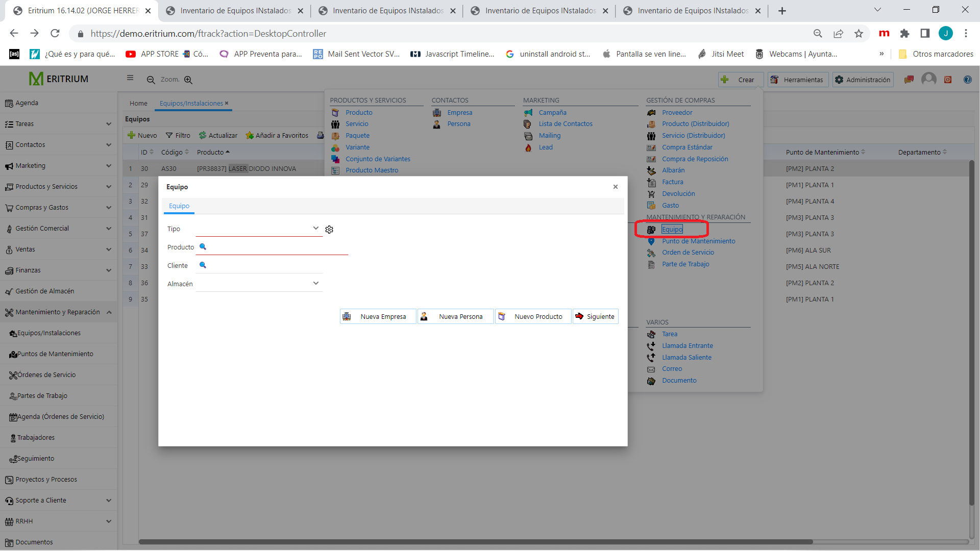Open Orden de Servicio link in Crear menu
980x551 pixels.
coord(688,253)
